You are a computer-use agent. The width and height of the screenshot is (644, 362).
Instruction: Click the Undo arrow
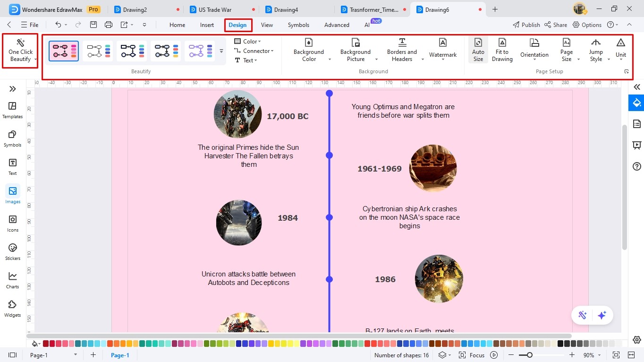58,25
